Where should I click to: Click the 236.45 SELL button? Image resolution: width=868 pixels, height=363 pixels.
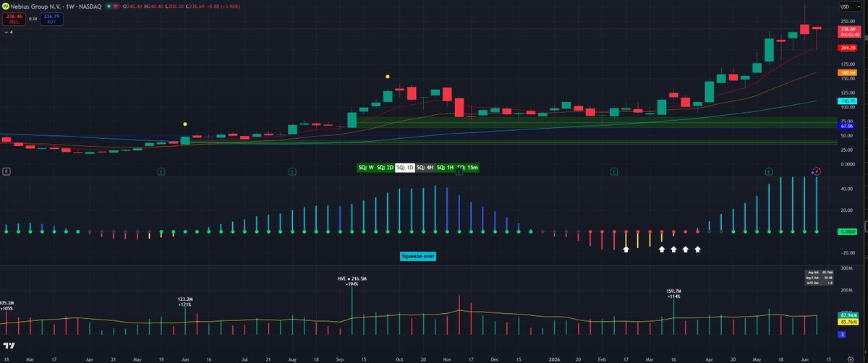point(12,18)
